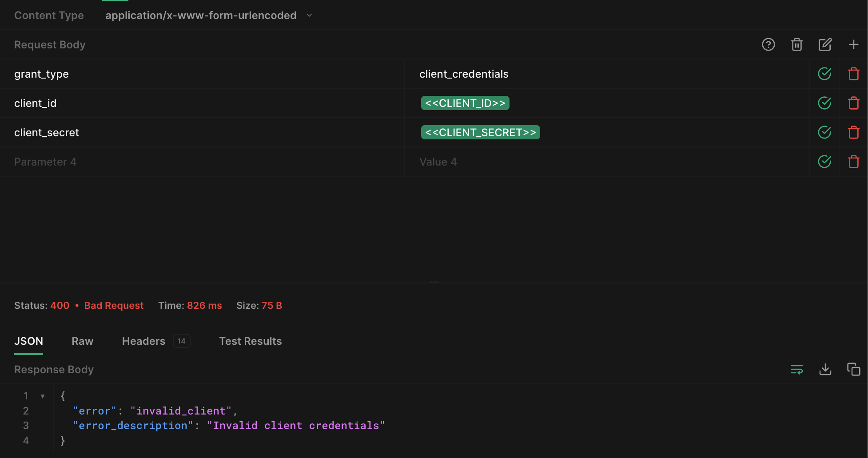Switch to the Headers tab
The image size is (868, 458).
143,341
